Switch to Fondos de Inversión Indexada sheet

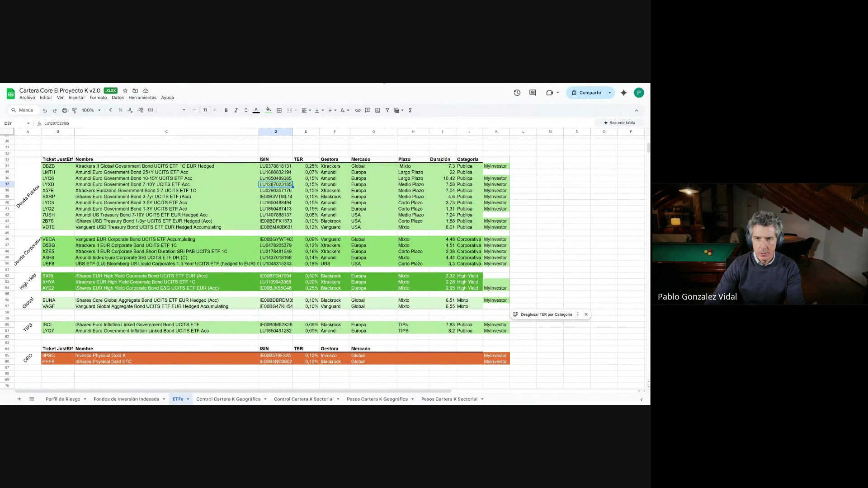pyautogui.click(x=126, y=399)
